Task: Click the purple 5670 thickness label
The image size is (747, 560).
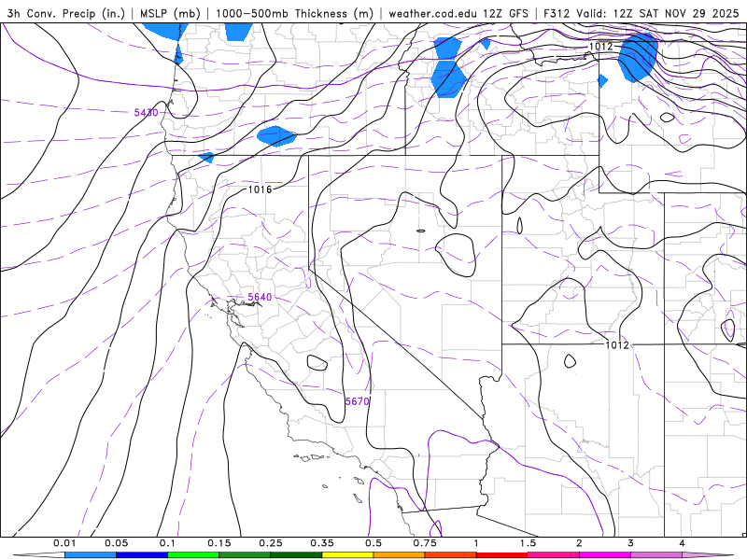Action: (x=358, y=401)
